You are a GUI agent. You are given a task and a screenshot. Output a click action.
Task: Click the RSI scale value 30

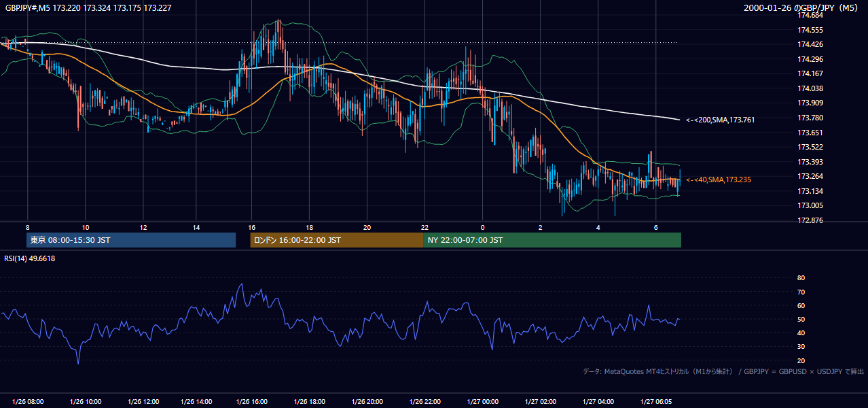pos(801,347)
